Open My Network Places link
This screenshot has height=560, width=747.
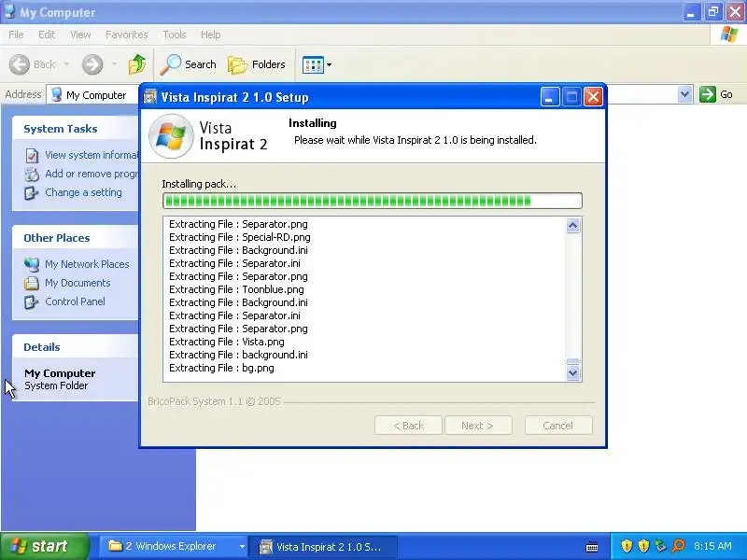87,264
